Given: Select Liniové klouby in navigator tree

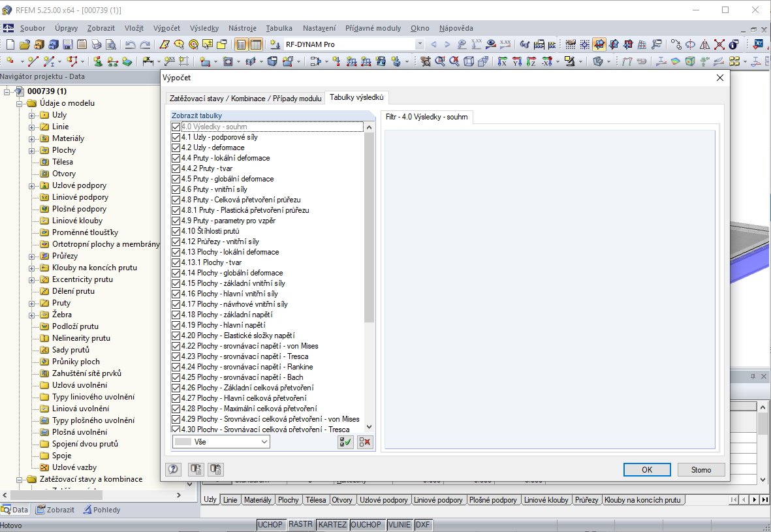Looking at the screenshot, I should [77, 221].
